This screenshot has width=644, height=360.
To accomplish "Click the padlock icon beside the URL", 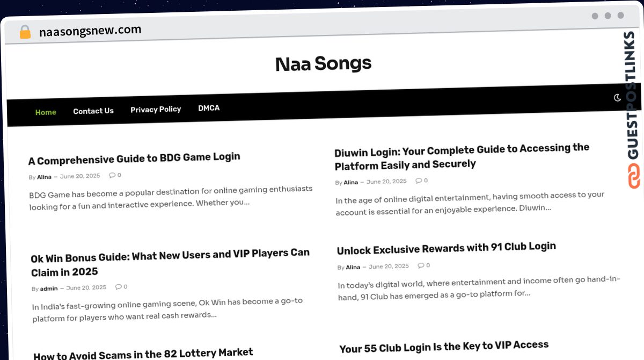I will (25, 32).
